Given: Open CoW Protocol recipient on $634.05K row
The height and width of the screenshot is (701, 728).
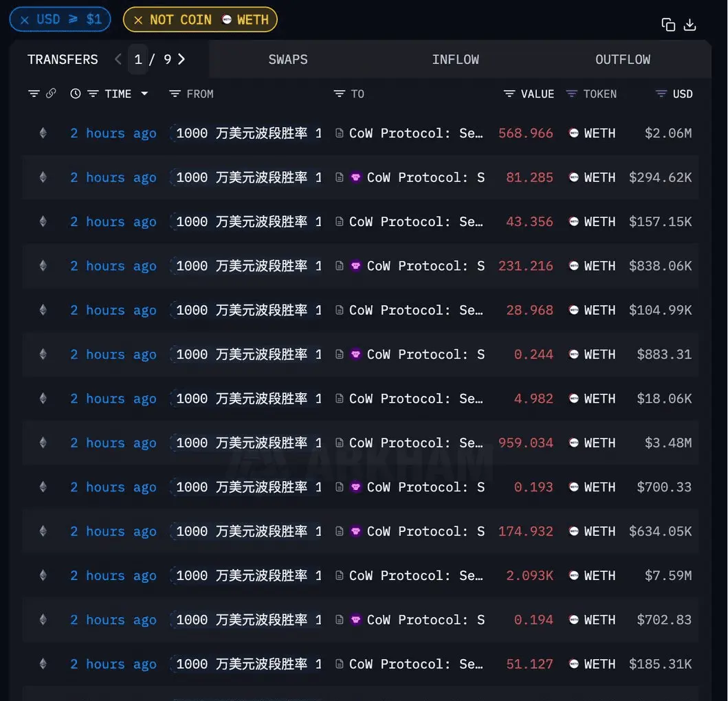Looking at the screenshot, I should tap(426, 531).
